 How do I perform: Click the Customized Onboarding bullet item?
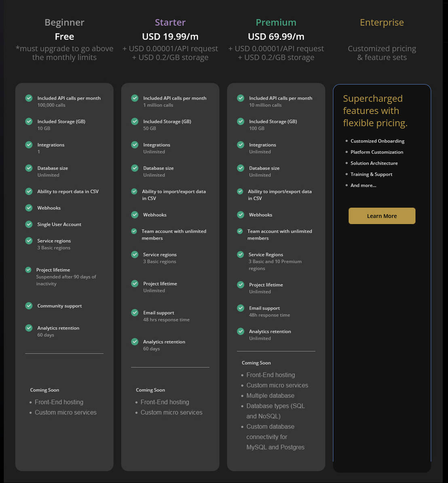pyautogui.click(x=377, y=141)
